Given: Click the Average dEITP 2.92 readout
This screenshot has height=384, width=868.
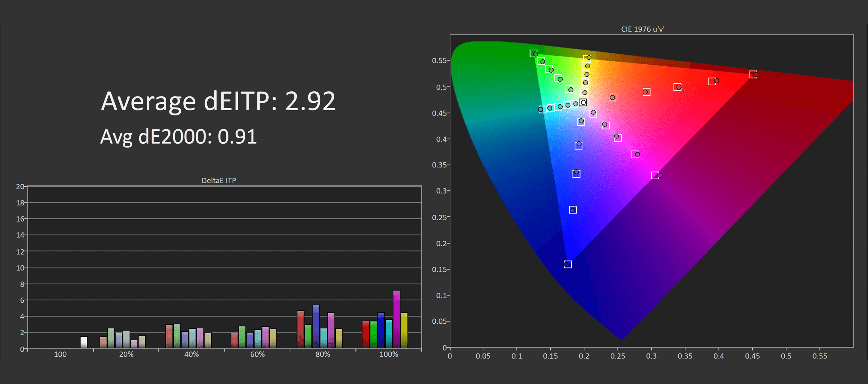Looking at the screenshot, I should point(218,101).
